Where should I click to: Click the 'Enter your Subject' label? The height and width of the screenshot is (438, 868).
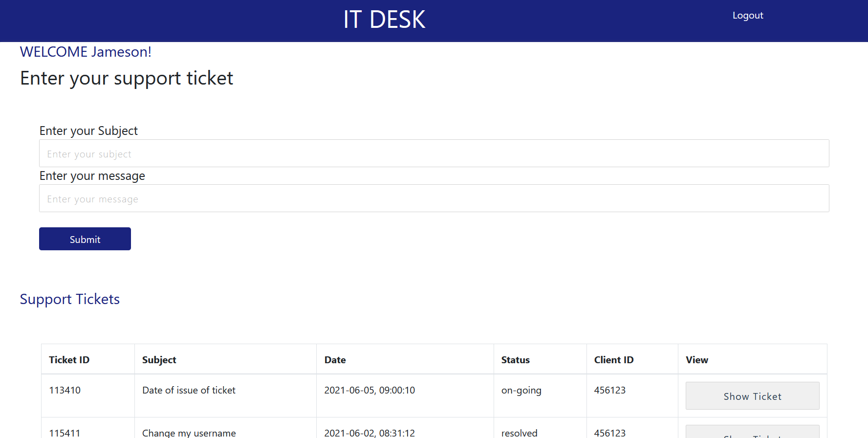click(88, 131)
